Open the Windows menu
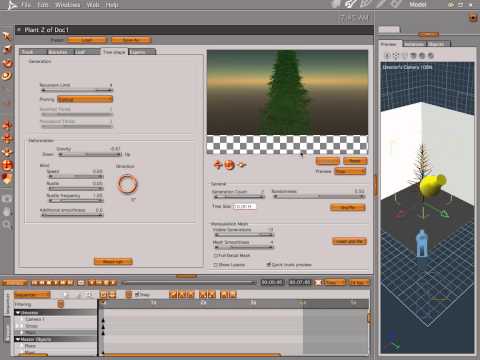Screen dimensions: 480x360 (x=68, y=5)
